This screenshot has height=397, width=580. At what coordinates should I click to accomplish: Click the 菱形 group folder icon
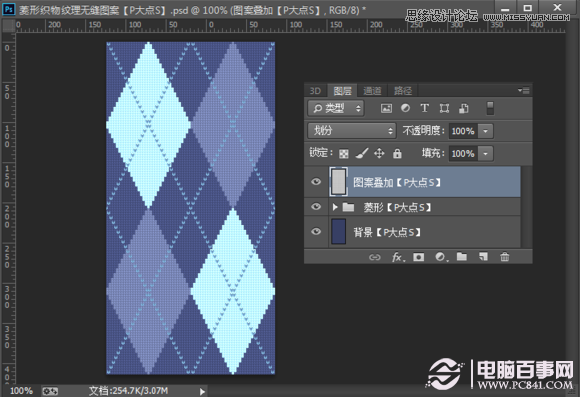point(348,207)
